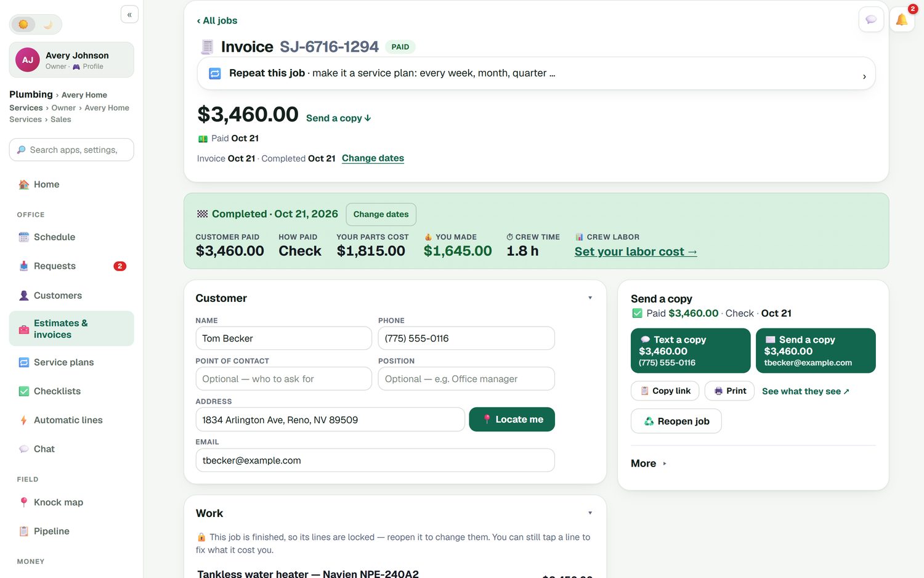Click Send a copy email button
The image size is (924, 578).
coord(816,351)
